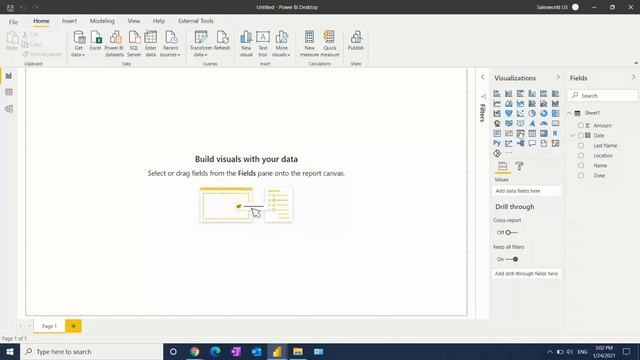Expand the Date field hierarchy
The image size is (640, 360).
[x=573, y=135]
